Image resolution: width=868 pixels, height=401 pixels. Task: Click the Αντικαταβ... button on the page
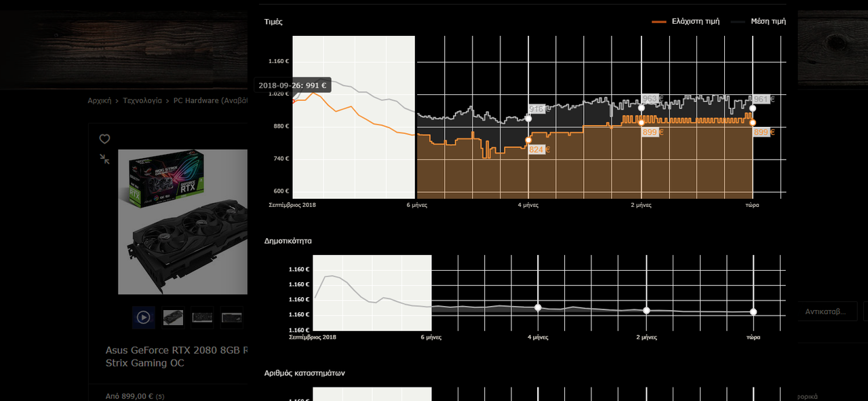[825, 311]
